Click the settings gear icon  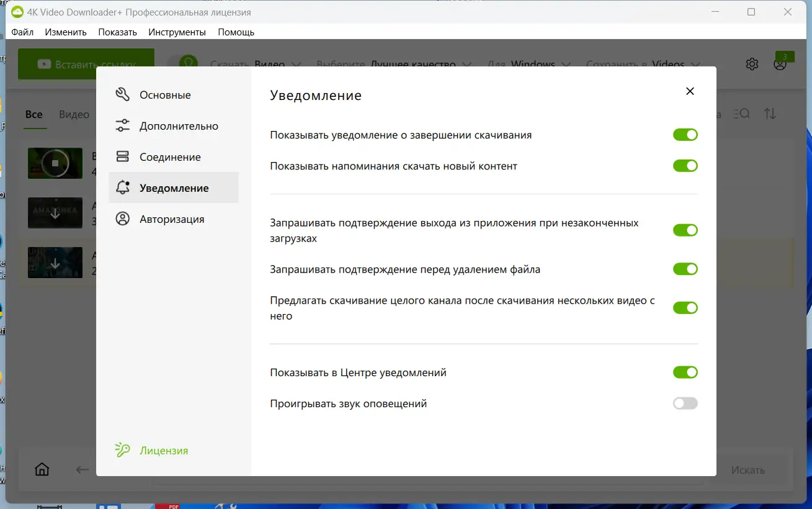tap(751, 63)
